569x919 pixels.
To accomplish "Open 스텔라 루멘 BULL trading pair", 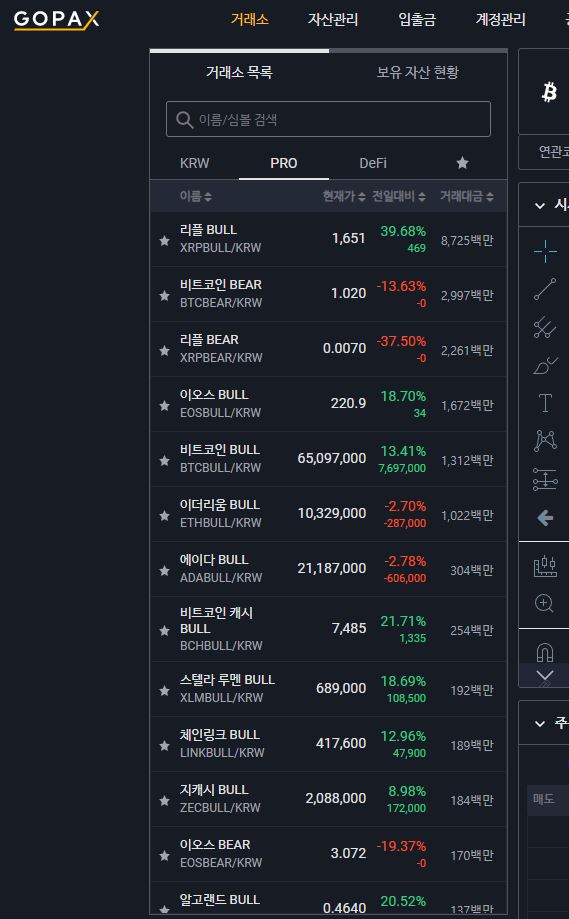I will point(328,689).
